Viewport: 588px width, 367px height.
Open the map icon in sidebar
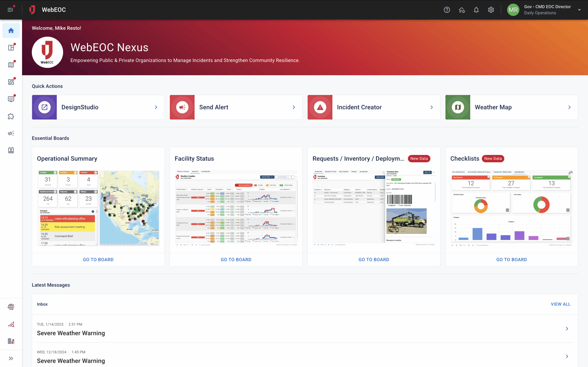coord(11,64)
